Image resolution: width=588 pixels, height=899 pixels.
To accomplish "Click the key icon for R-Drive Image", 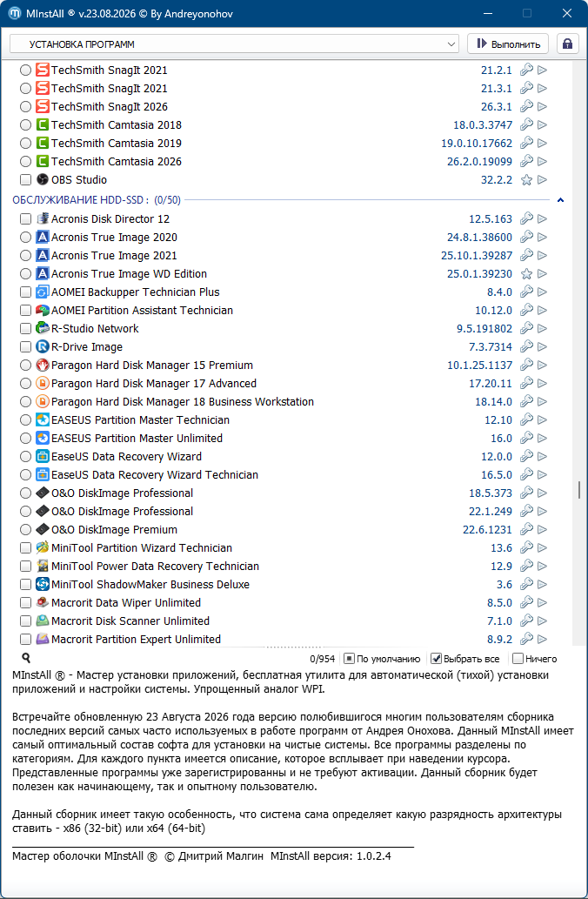I will 526,347.
